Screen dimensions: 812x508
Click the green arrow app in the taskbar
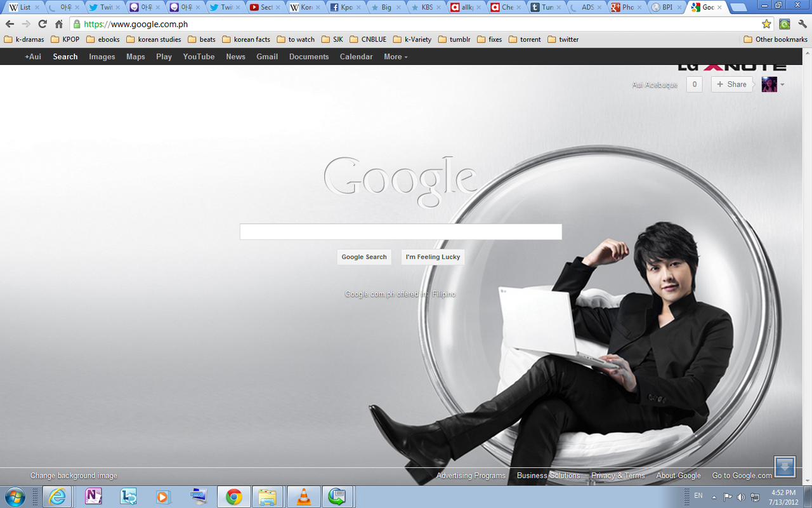click(337, 497)
